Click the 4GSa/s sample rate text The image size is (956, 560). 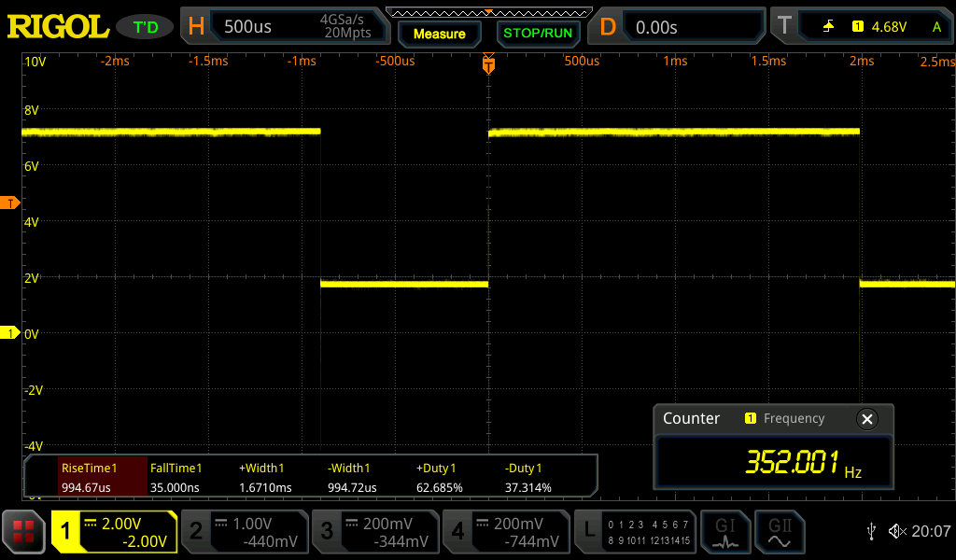click(342, 20)
